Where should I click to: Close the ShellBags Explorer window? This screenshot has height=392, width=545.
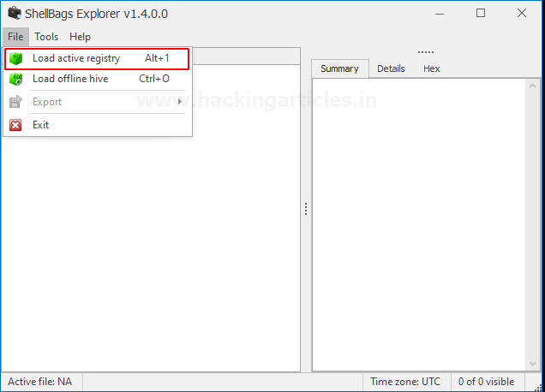pos(522,13)
